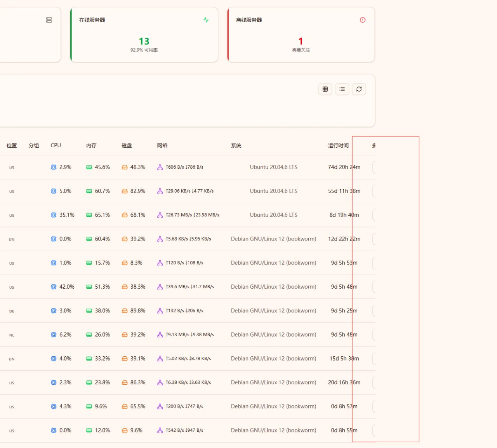Click the alert icon on 离线服务器 card
Viewport: 497px width, 448px height.
coord(363,20)
